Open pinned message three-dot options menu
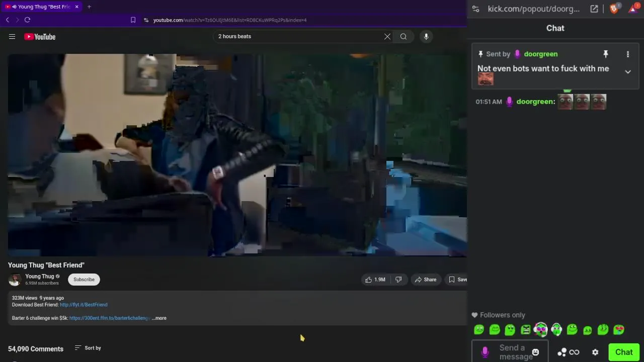The width and height of the screenshot is (644, 362). point(628,54)
